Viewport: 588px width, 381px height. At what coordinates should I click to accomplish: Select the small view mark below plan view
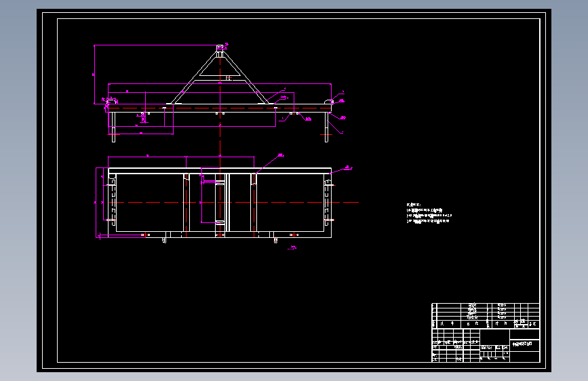coord(292,247)
